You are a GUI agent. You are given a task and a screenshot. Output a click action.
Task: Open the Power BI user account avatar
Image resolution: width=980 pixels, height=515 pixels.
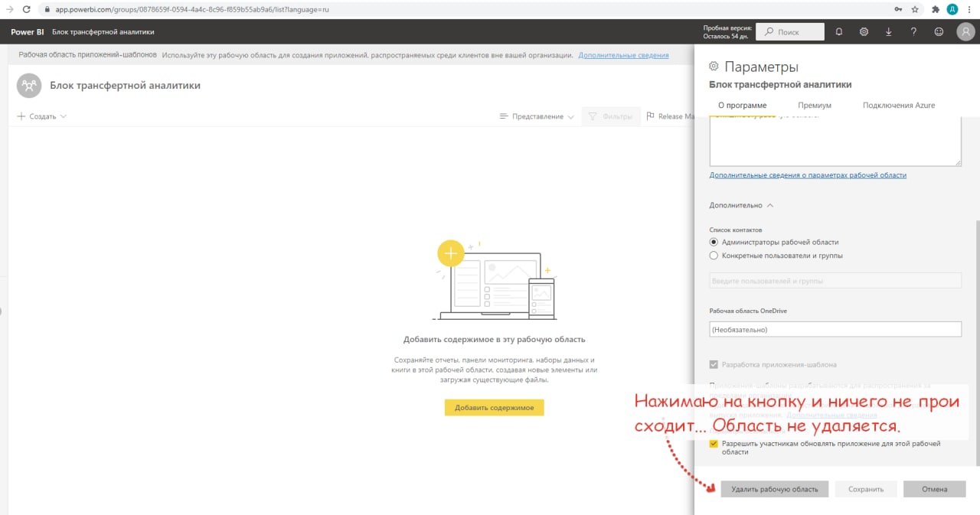click(x=965, y=32)
